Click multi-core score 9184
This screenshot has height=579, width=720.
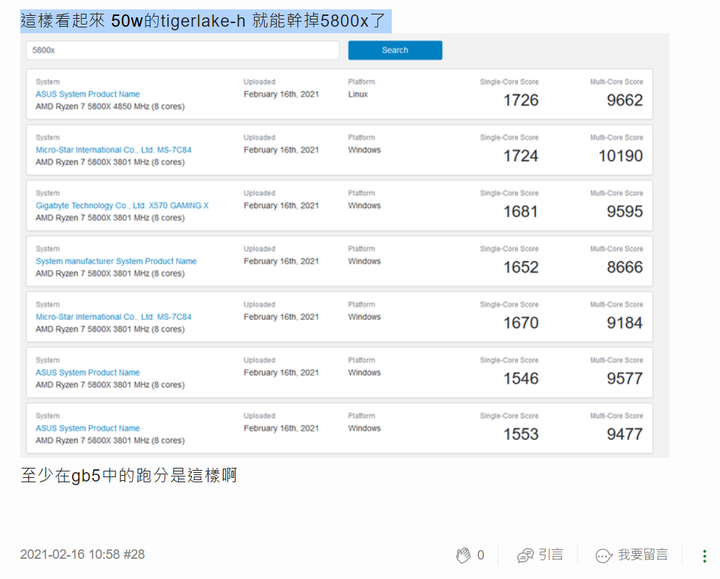[624, 323]
